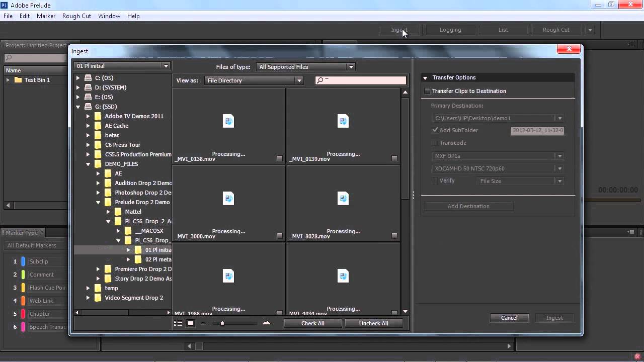The image size is (644, 362).
Task: Click the Add Destination button
Action: pos(468,206)
